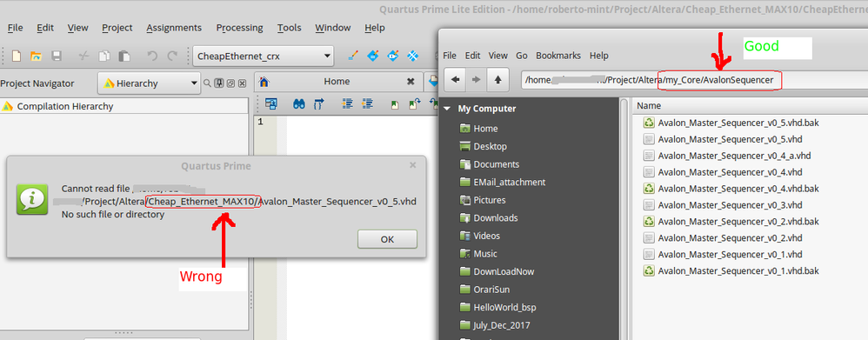The image size is (868, 340).
Task: Select Avalon_Master_Sequencer_v0_5.vhd file
Action: pos(731,139)
